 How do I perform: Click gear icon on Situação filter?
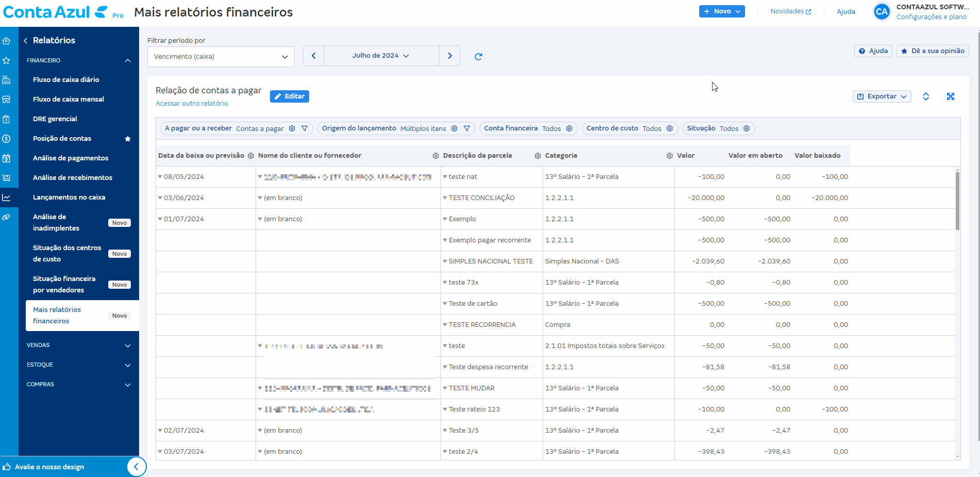pyautogui.click(x=746, y=128)
